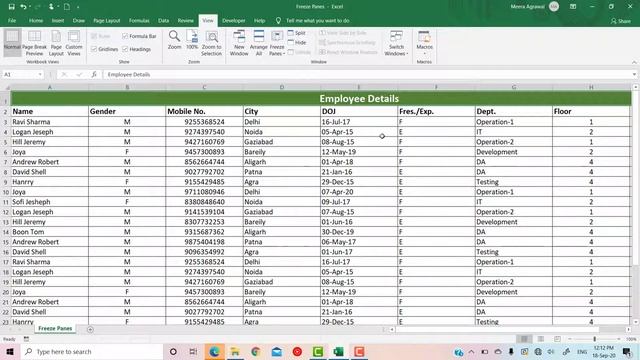The width and height of the screenshot is (640, 360).
Task: Click Excel icon in the taskbar
Action: 338,351
